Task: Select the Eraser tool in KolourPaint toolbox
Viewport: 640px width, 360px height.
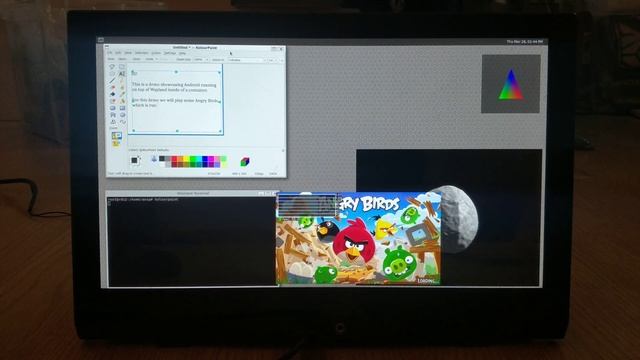Action: [112, 88]
